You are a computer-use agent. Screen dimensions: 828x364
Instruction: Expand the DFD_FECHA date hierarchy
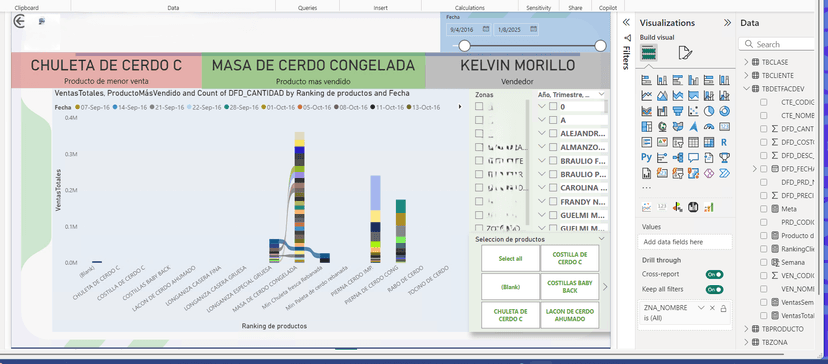[x=755, y=169]
